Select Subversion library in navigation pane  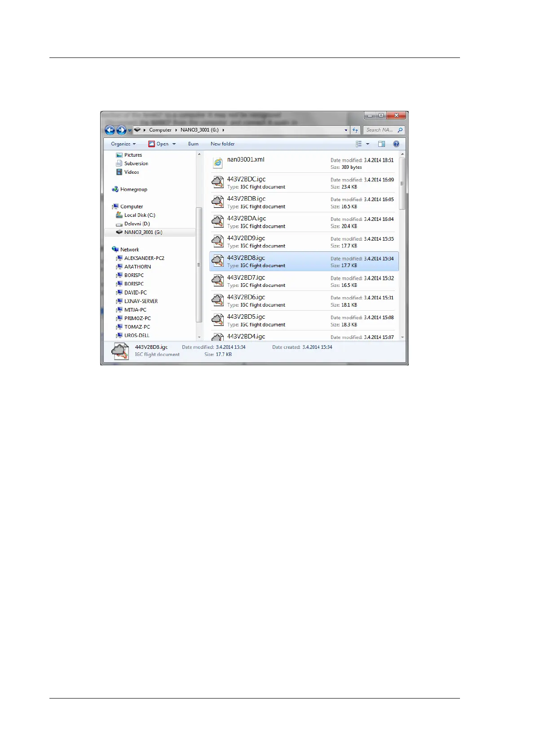136,163
